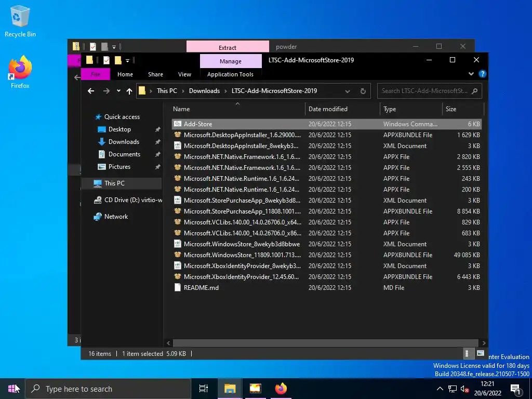Open Task View from the taskbar
Viewport: 532px width, 399px height.
(204, 389)
